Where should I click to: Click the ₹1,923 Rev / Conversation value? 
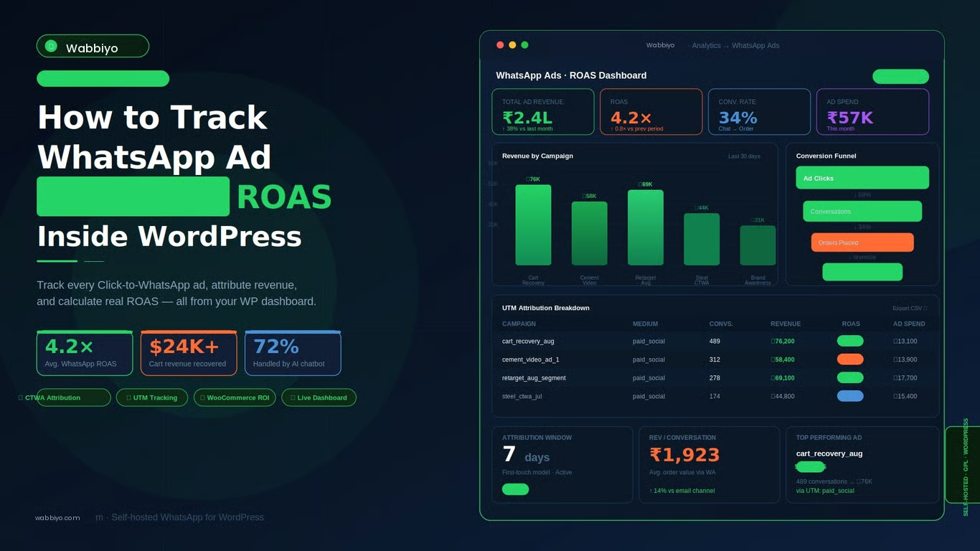coord(684,455)
